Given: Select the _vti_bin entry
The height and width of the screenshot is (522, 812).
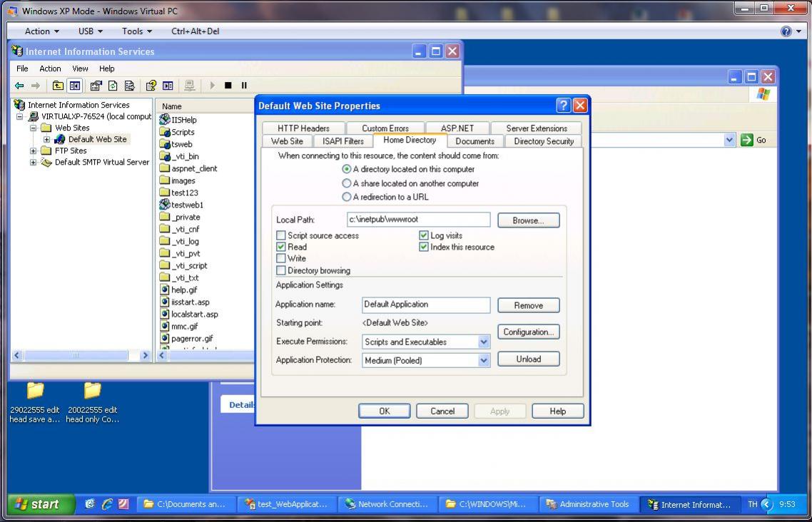Looking at the screenshot, I should (x=180, y=156).
